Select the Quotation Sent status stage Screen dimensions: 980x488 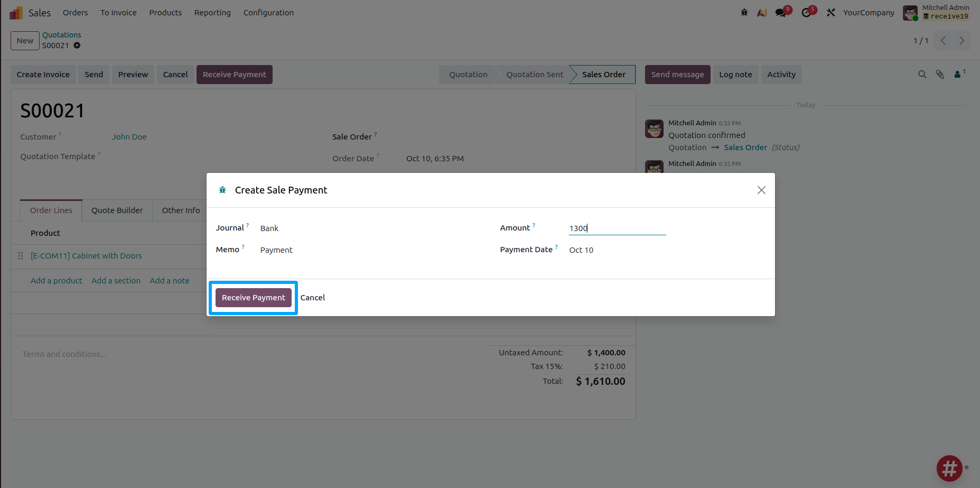[535, 75]
